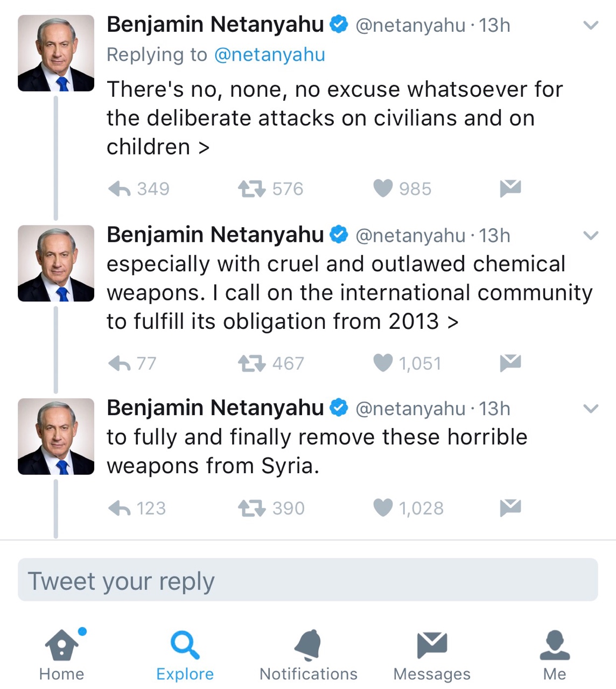The height and width of the screenshot is (689, 616).
Task: Like the tweet with 1,051 likes
Action: click(x=383, y=363)
